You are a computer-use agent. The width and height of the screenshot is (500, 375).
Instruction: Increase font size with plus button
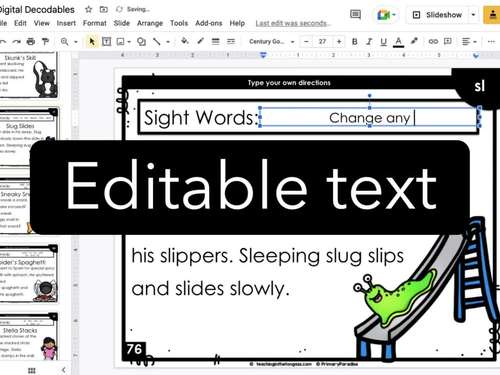click(339, 42)
